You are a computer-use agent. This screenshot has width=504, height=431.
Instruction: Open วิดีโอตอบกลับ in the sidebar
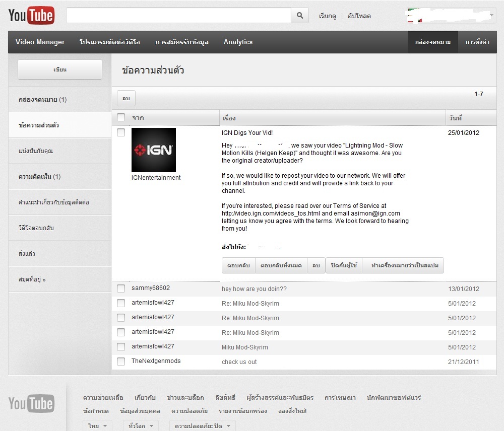[x=60, y=228]
